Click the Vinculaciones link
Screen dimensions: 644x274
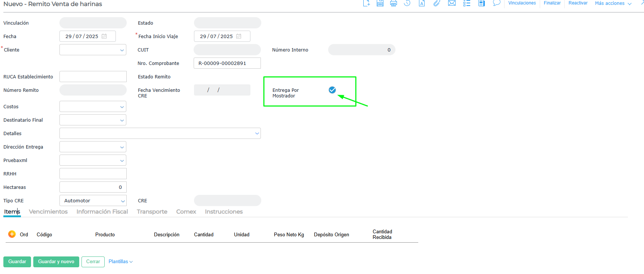[x=522, y=3]
